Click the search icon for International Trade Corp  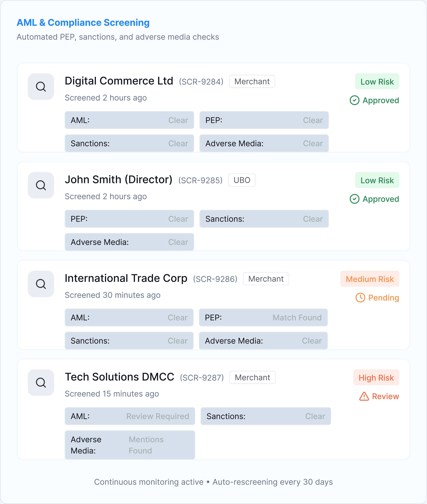pyautogui.click(x=41, y=284)
